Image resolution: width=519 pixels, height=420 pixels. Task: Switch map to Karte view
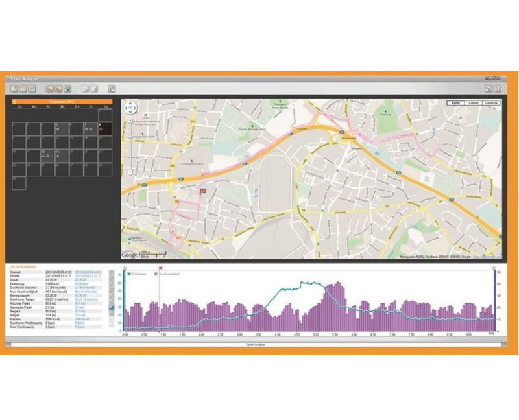pyautogui.click(x=456, y=103)
